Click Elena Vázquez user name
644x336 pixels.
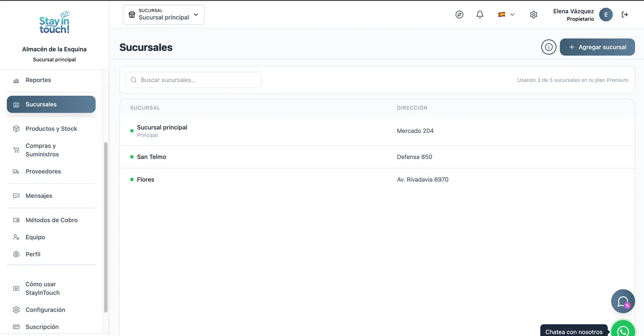(x=574, y=11)
